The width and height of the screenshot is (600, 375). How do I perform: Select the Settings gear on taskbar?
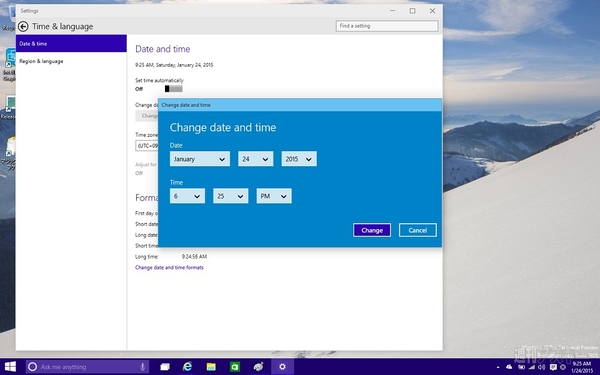pyautogui.click(x=282, y=367)
